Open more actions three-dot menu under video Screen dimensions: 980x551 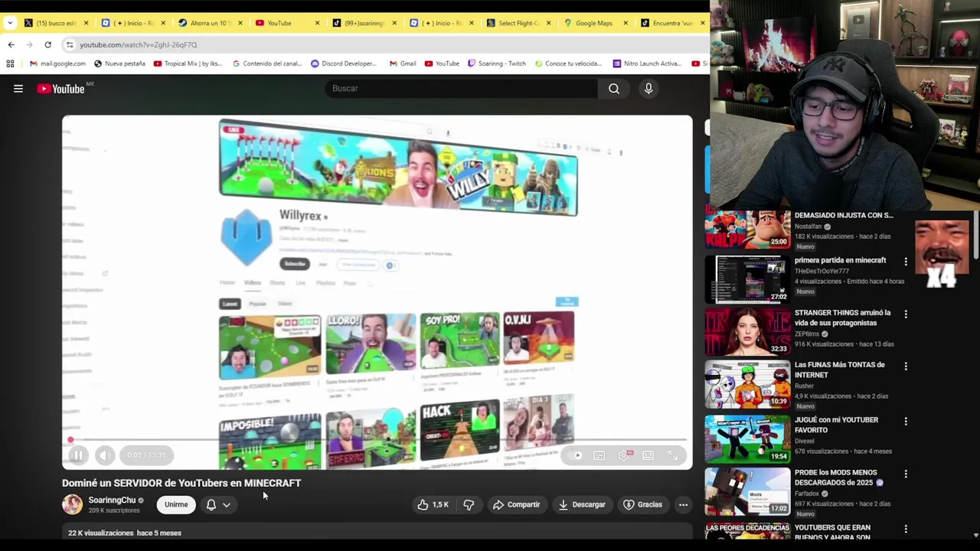pos(683,504)
